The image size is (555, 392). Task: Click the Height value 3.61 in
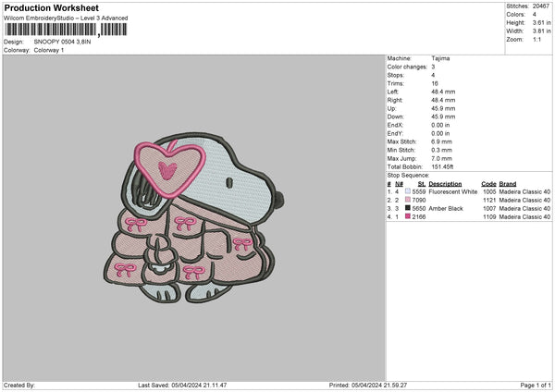[x=541, y=22]
